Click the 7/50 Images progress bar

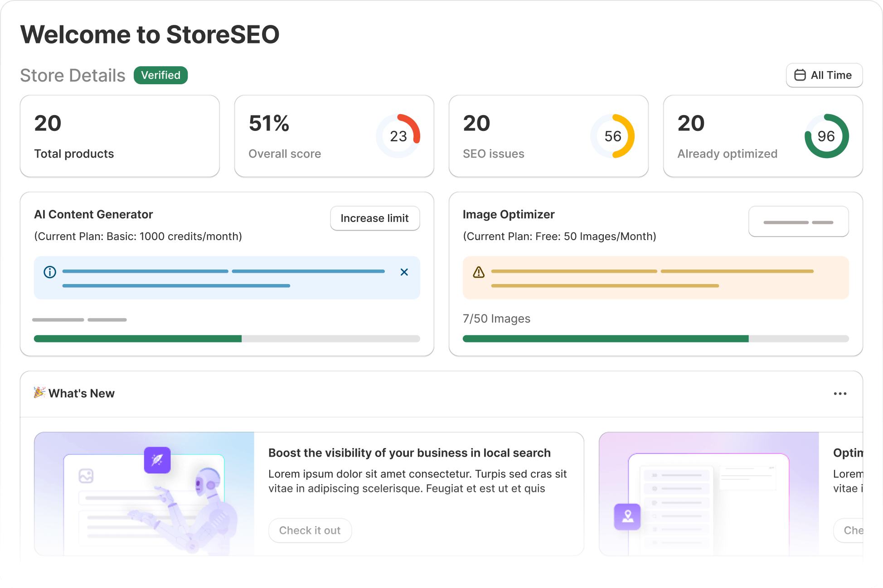pyautogui.click(x=655, y=338)
